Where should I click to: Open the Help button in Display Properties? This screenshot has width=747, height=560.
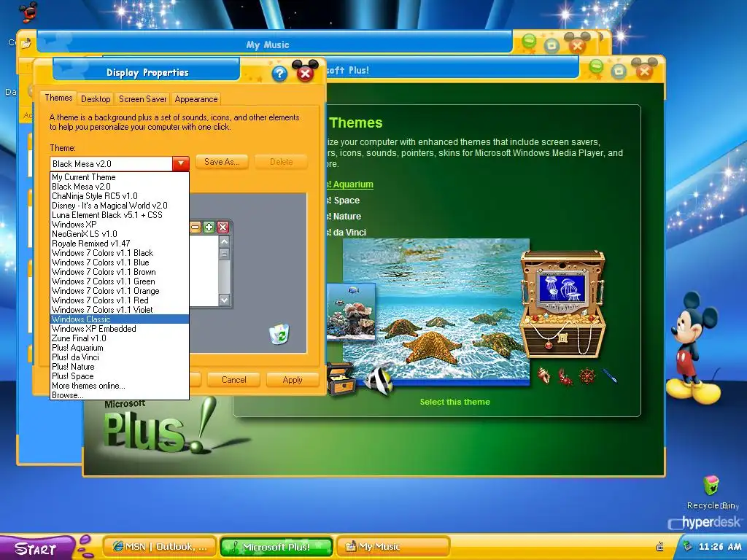(x=279, y=74)
